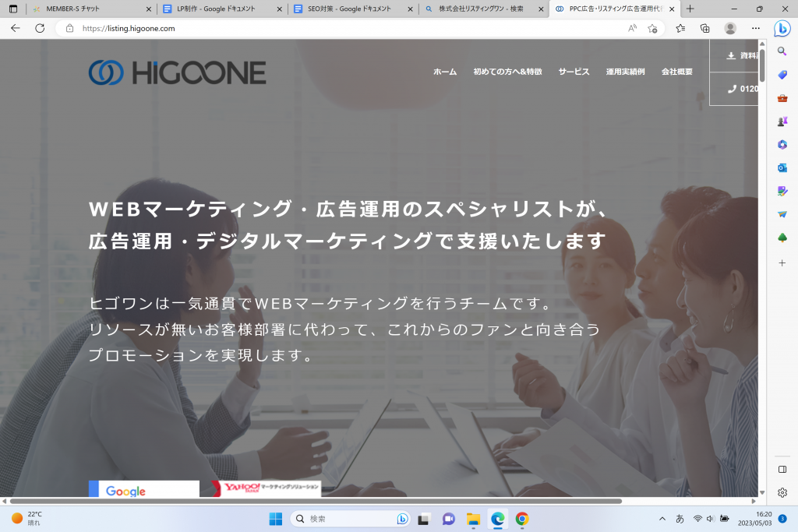Open the Collections icon in toolbar
798x532 pixels.
pyautogui.click(x=705, y=28)
